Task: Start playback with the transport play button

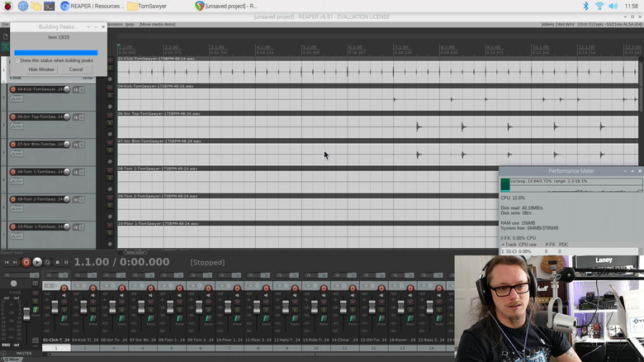Action: (x=37, y=262)
